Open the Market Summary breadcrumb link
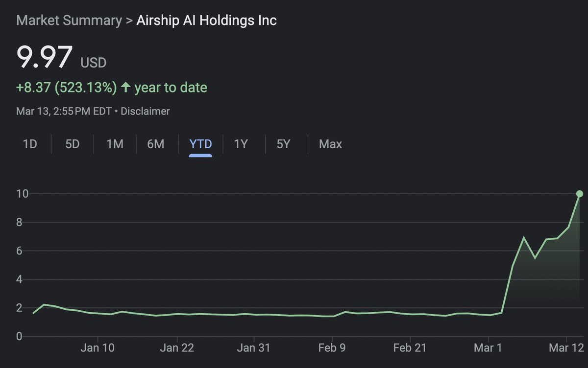Viewport: 588px width, 368px height. (x=69, y=21)
